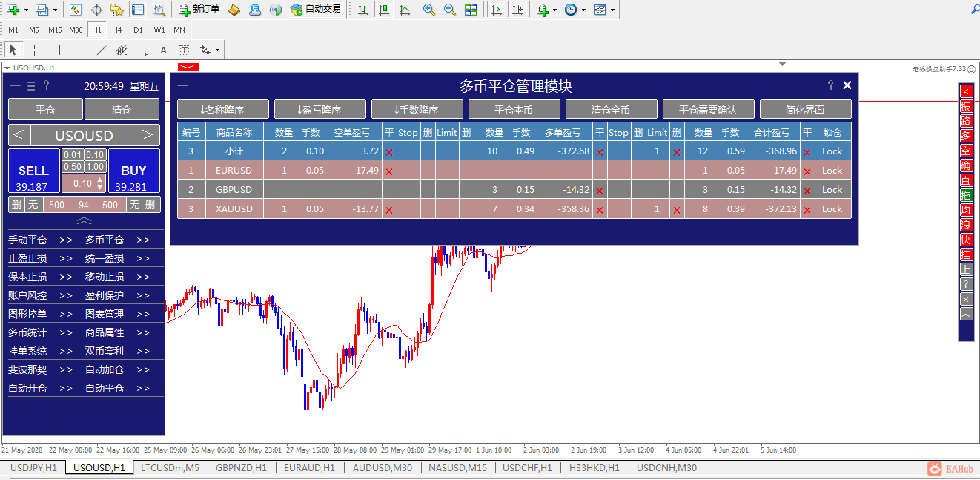980x480 pixels.
Task: Click the 清仓全币 button
Action: [612, 110]
